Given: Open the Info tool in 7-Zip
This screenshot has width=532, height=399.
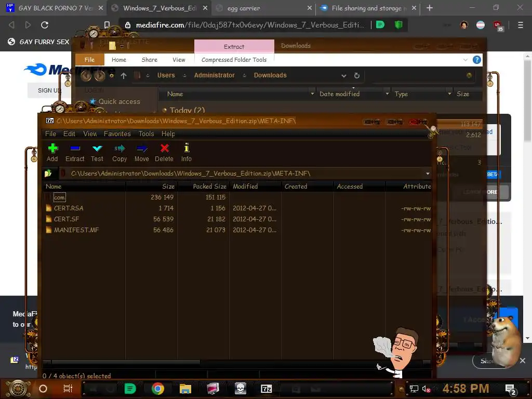Looking at the screenshot, I should coord(187,152).
